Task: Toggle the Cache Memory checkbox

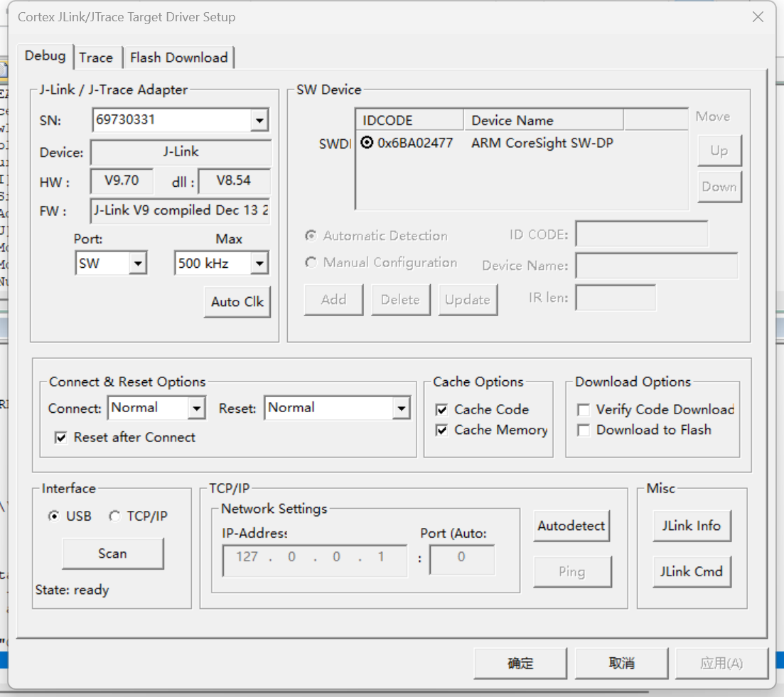Action: coord(441,430)
